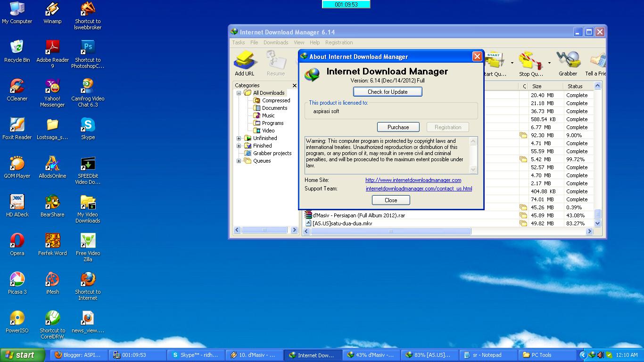Open the internetdownloadmanager.com home site link

pyautogui.click(x=413, y=180)
